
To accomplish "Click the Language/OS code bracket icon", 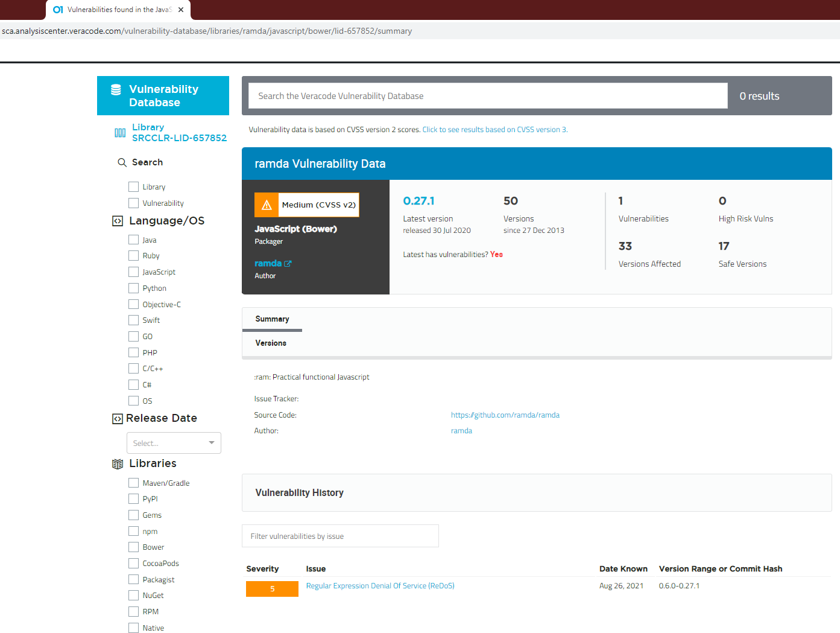I will [118, 221].
